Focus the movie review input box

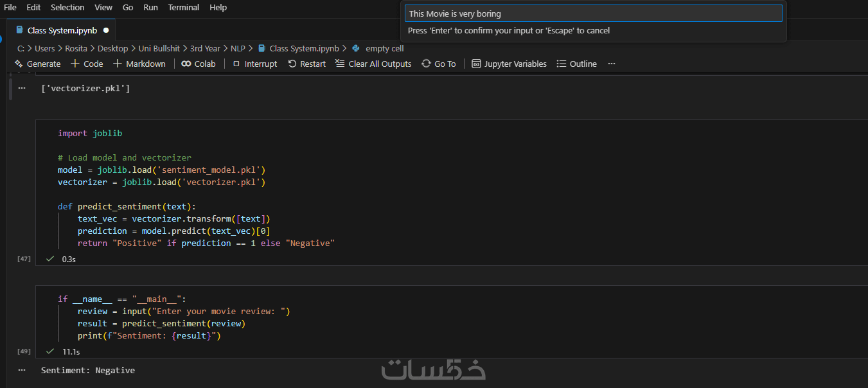(x=593, y=13)
